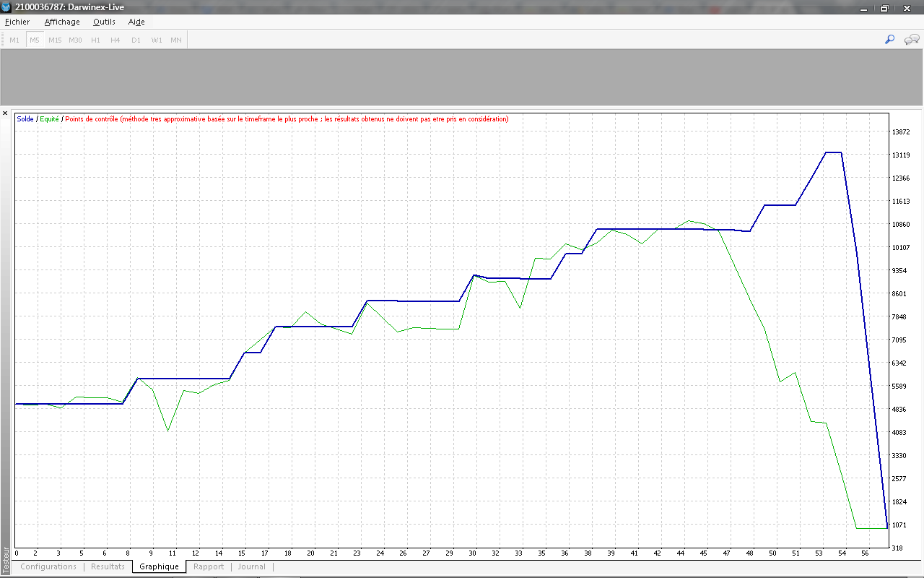Open the chat bubbles icon
924x578 pixels.
coord(911,40)
